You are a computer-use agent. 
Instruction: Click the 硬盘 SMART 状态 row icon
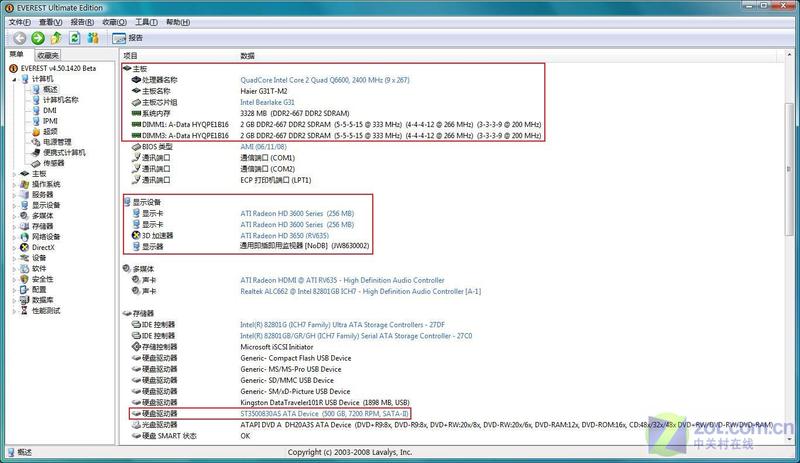136,435
